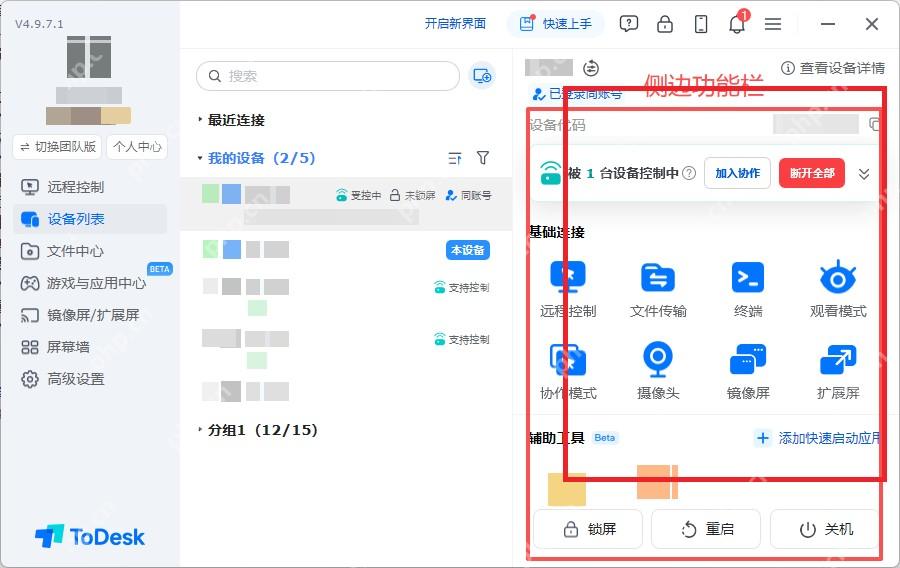The height and width of the screenshot is (568, 900).
Task: Click 重启 button
Action: click(706, 529)
